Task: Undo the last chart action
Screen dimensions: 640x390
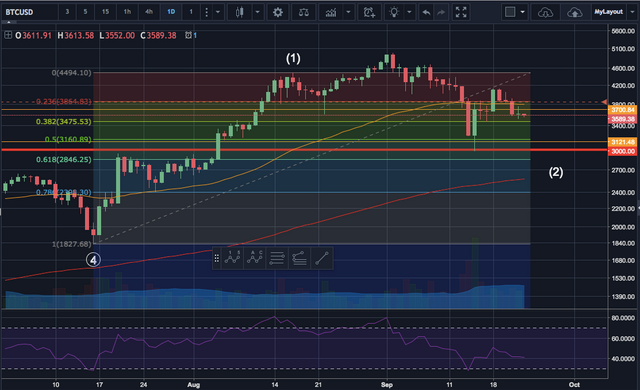Action: [426, 13]
